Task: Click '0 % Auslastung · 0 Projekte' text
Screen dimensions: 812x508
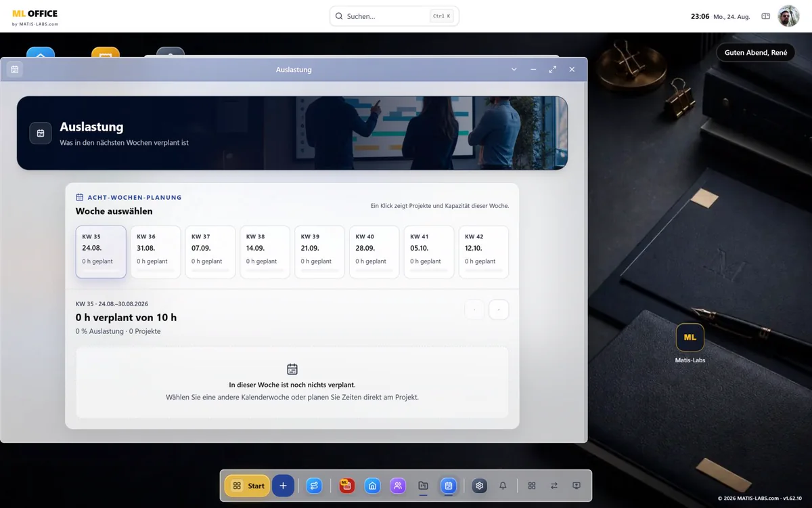Action: click(118, 331)
